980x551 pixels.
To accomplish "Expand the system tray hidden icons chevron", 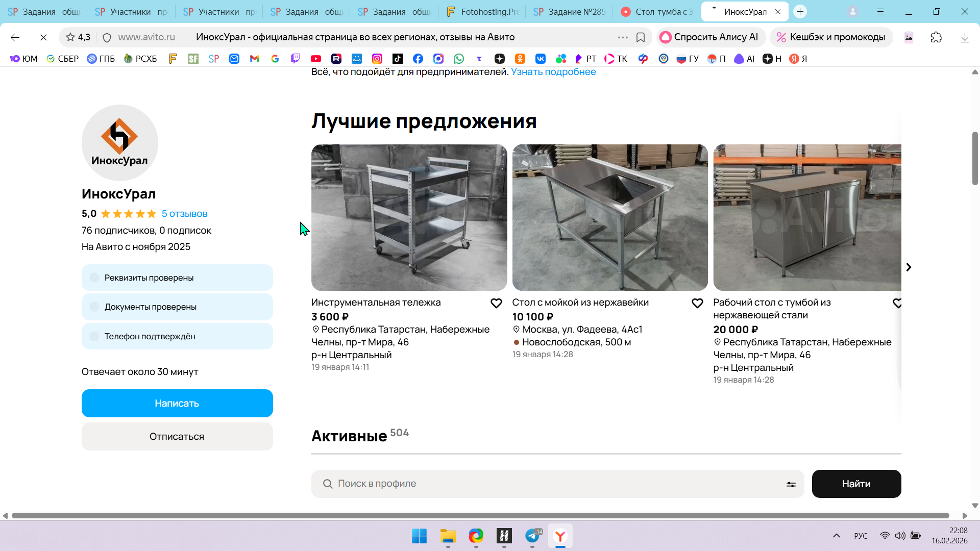I will [x=836, y=536].
